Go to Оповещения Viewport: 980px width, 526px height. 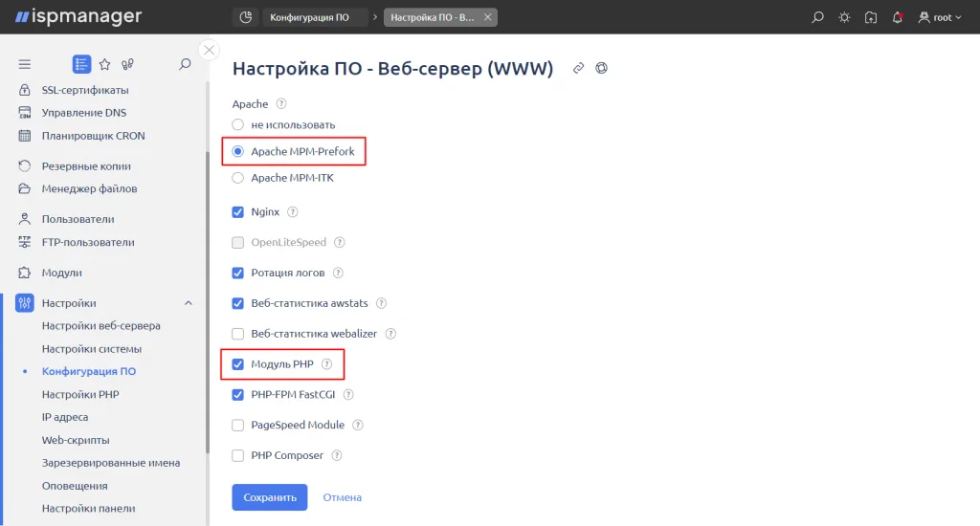click(x=75, y=486)
